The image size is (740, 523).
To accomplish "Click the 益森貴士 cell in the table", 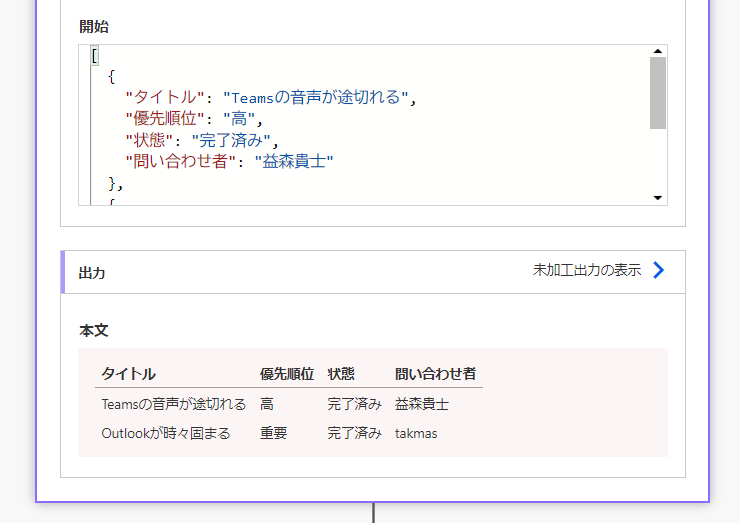I will click(422, 404).
